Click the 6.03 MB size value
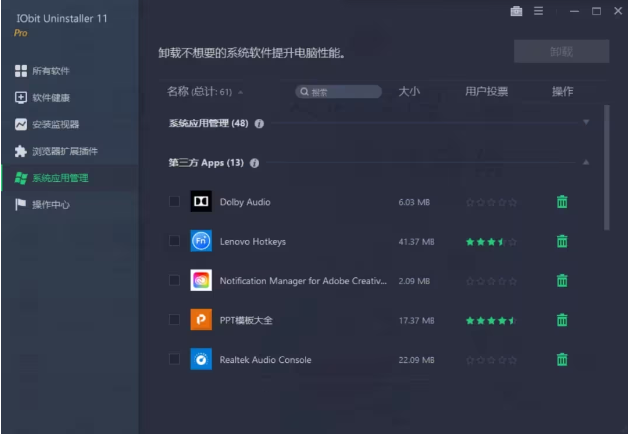Image resolution: width=628 pixels, height=434 pixels. pyautogui.click(x=414, y=202)
